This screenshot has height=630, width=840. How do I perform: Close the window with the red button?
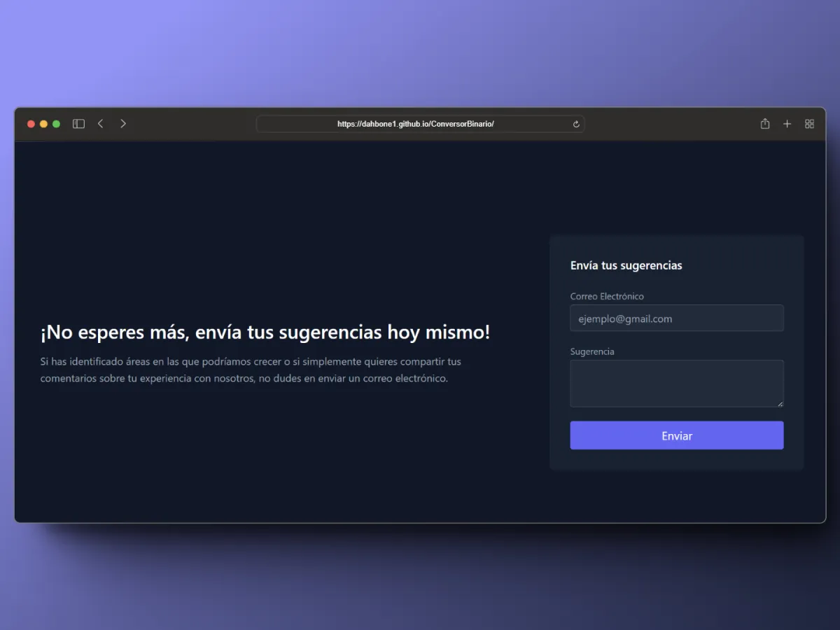click(31, 124)
